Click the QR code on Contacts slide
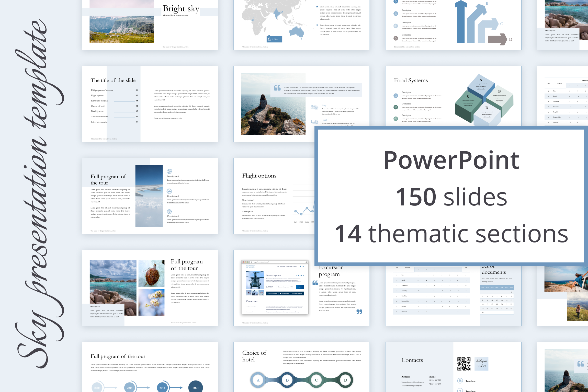Screen dimensions: 588x392 coord(464,364)
